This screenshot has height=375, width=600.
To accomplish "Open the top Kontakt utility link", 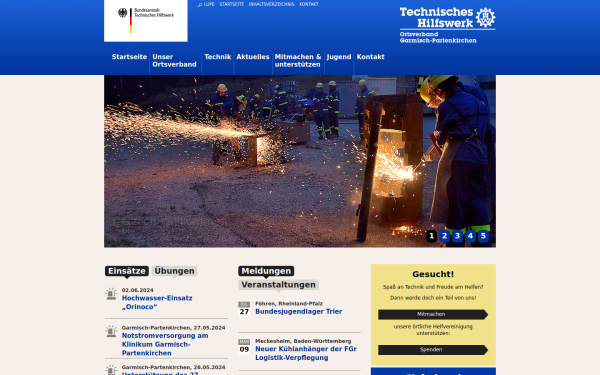I will pos(309,4).
